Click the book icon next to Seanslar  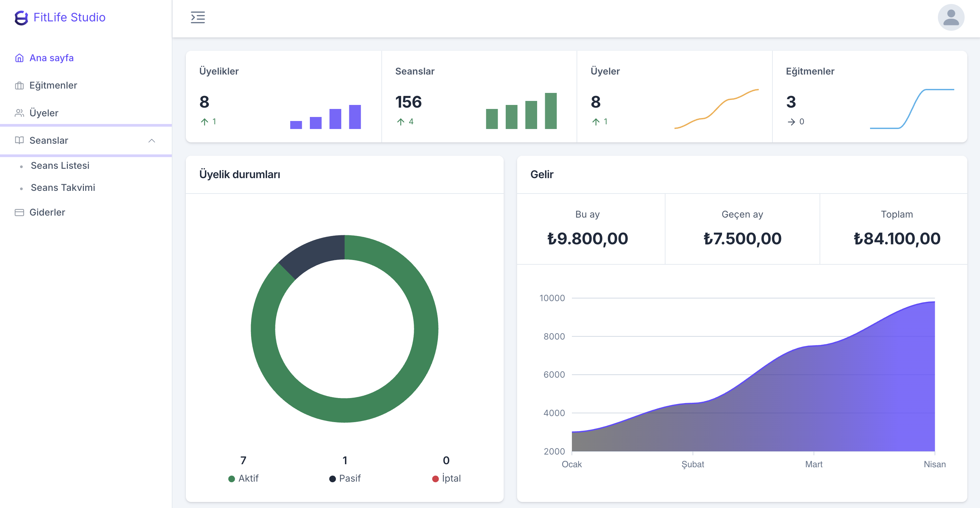[x=19, y=140]
